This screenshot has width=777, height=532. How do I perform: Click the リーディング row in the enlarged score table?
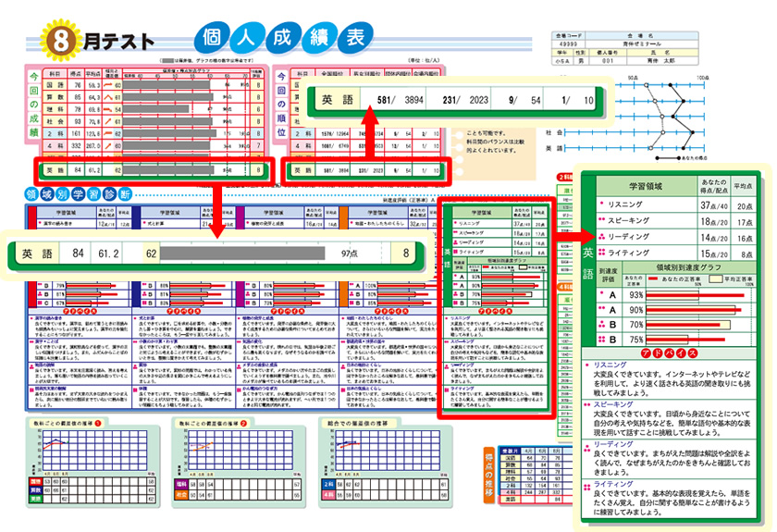(677, 237)
